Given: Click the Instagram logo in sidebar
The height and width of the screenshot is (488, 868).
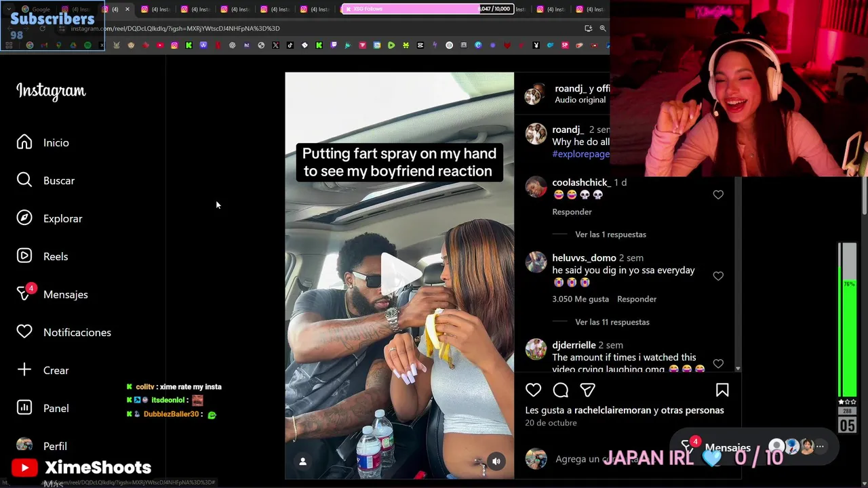Looking at the screenshot, I should pyautogui.click(x=51, y=91).
